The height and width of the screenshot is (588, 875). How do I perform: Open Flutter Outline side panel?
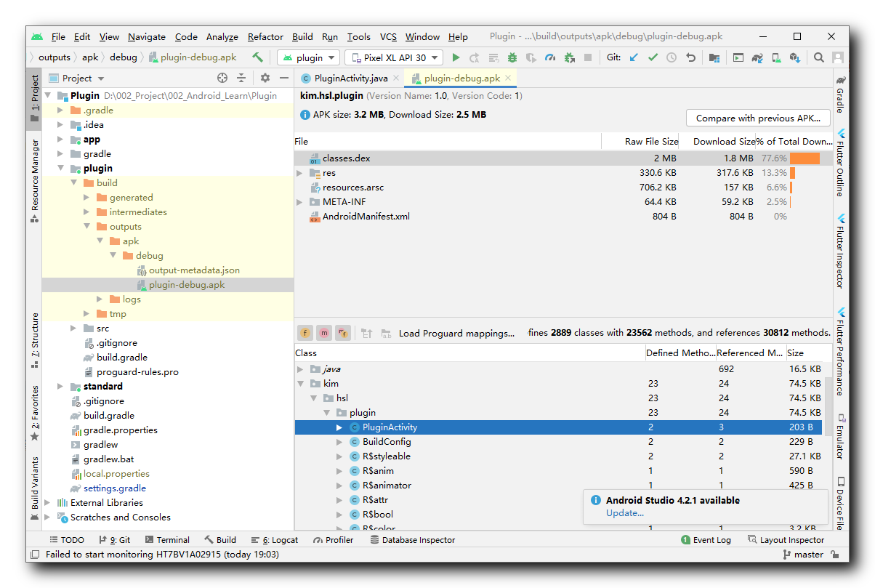[x=841, y=163]
